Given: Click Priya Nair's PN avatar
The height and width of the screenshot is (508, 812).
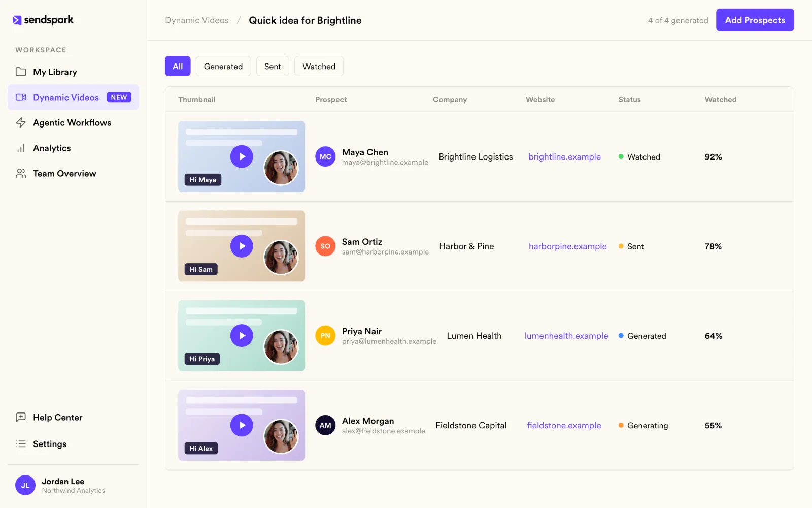Looking at the screenshot, I should click(x=325, y=335).
